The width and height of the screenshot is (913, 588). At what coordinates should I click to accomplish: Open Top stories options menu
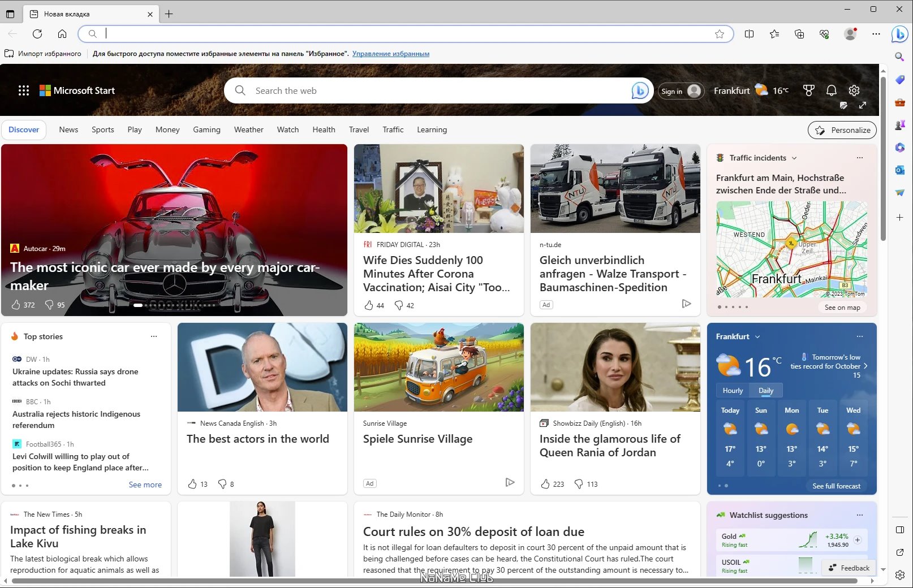coord(153,336)
